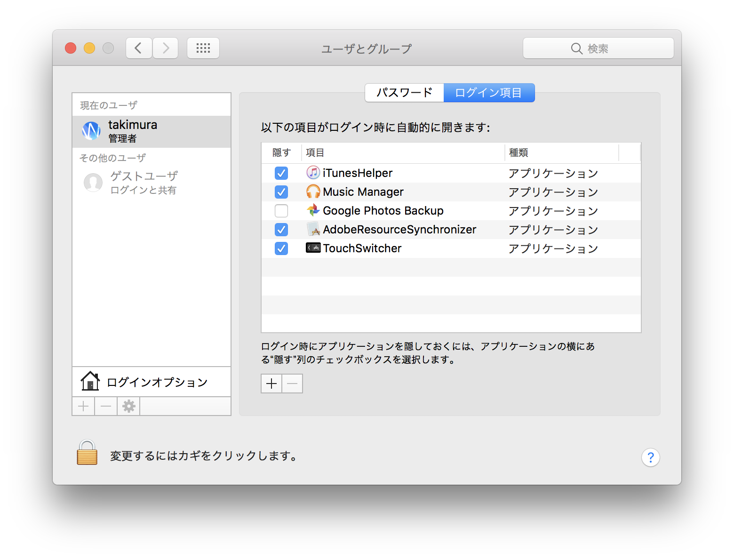
Task: Close the window with red button
Action: [x=71, y=48]
